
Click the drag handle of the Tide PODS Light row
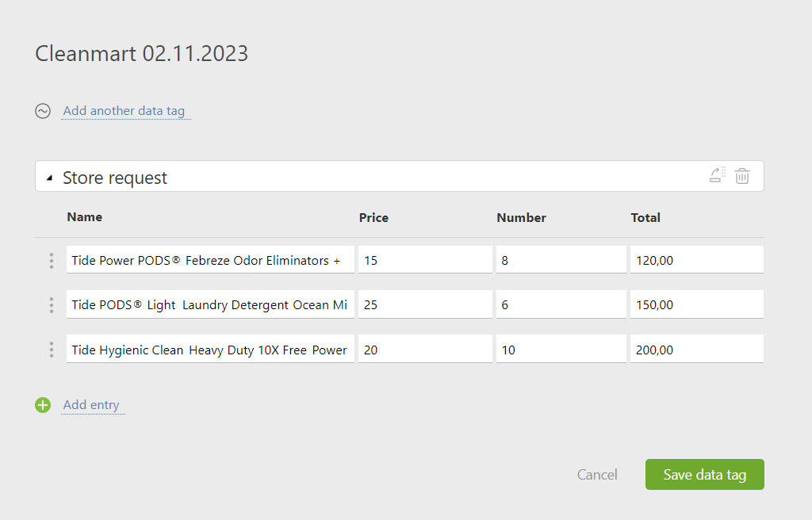point(52,305)
